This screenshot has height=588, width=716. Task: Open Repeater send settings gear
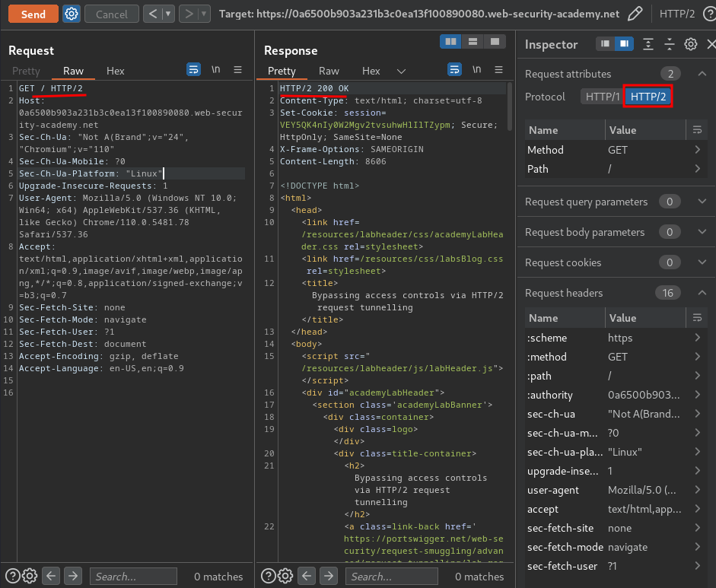(72, 14)
